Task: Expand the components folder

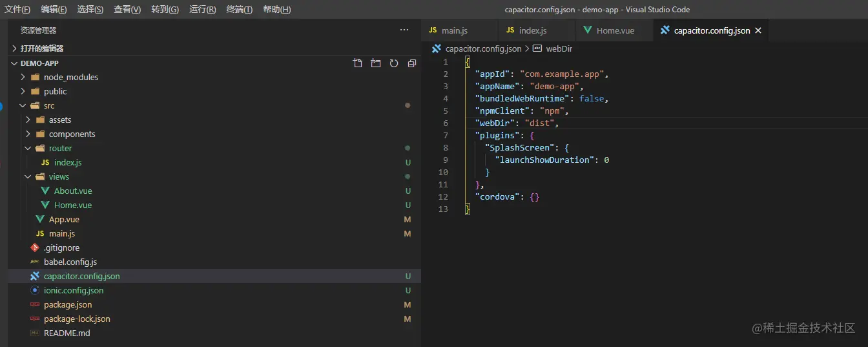Action: 28,134
